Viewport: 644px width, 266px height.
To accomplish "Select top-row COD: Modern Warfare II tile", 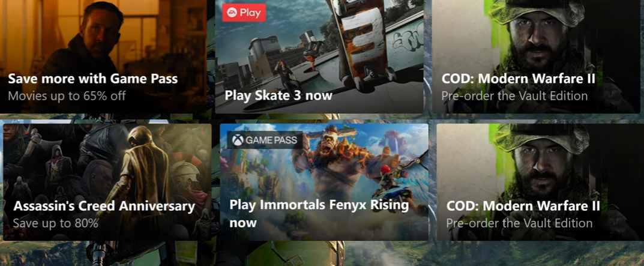I will pyautogui.click(x=536, y=56).
